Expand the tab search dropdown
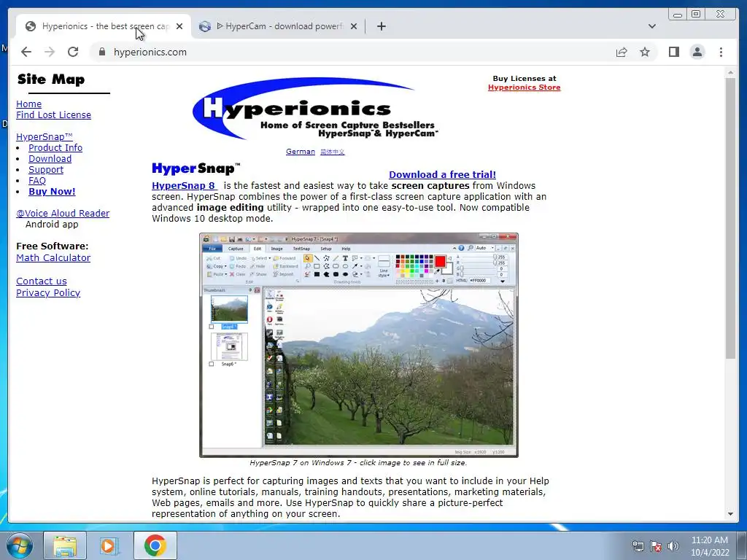 651,26
